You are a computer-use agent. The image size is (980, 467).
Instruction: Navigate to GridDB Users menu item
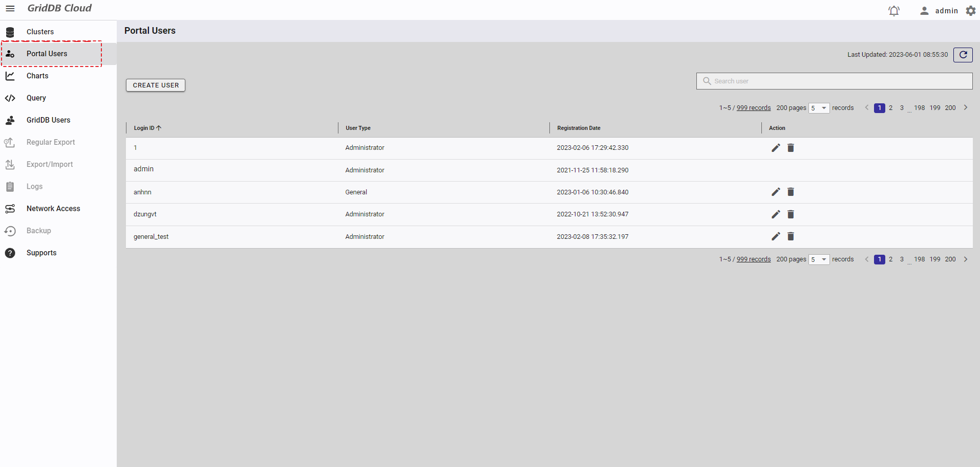[48, 120]
